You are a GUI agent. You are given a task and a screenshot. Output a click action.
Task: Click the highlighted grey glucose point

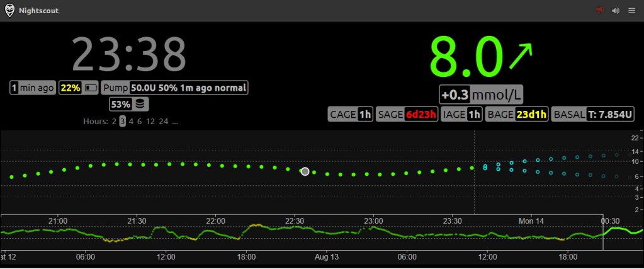coord(305,171)
